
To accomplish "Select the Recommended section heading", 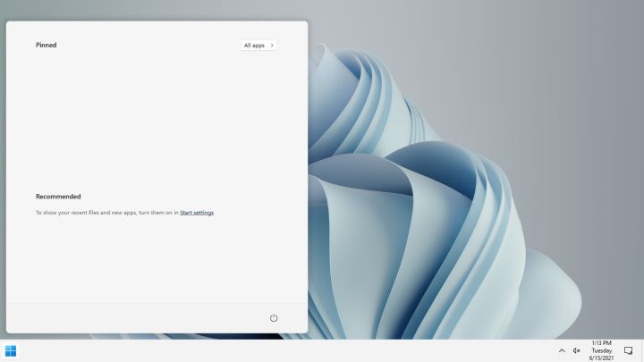I will (x=58, y=197).
